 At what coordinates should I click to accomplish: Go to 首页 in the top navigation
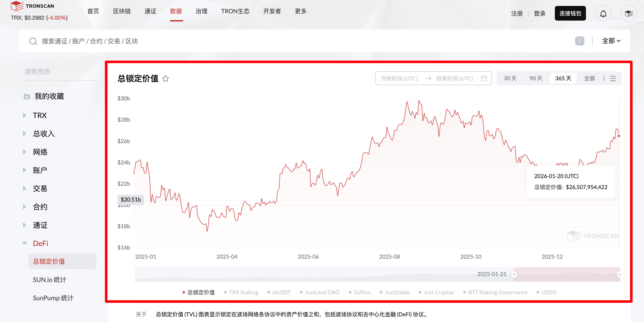coord(93,11)
